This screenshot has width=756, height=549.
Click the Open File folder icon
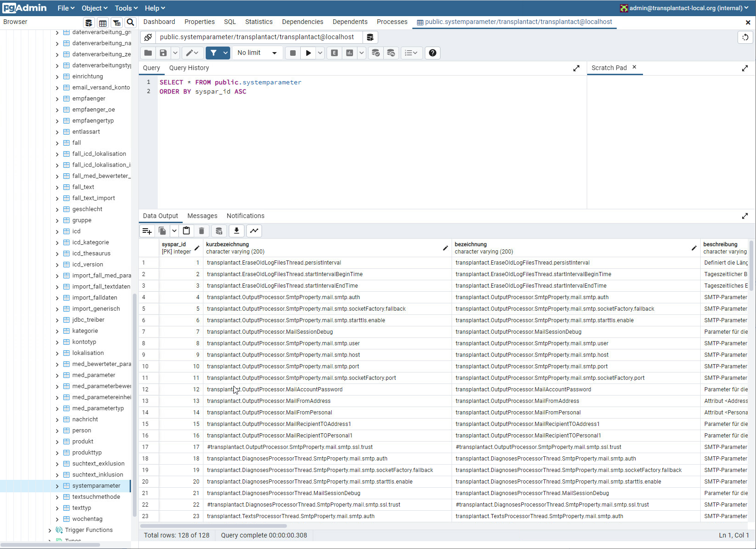tap(148, 53)
